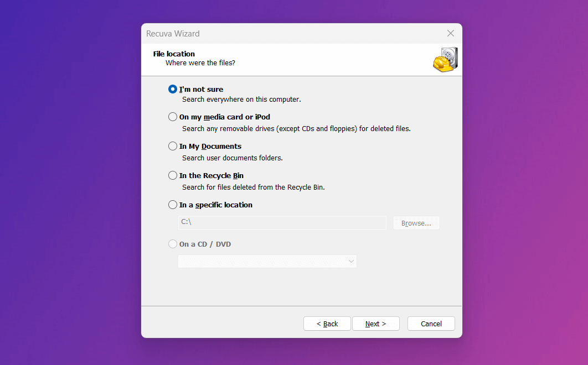The width and height of the screenshot is (588, 365).
Task: Click the "File location" heading
Action: click(174, 54)
